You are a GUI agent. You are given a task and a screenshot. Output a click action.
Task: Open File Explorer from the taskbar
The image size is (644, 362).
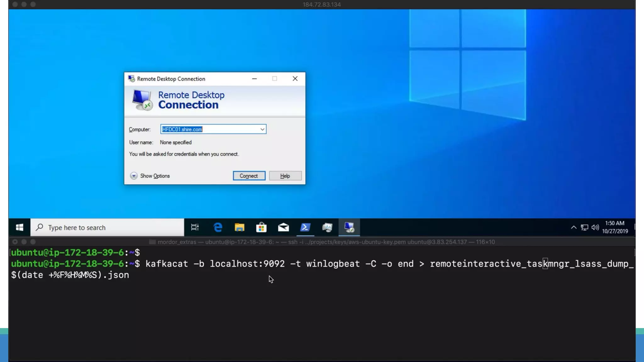[240, 227]
